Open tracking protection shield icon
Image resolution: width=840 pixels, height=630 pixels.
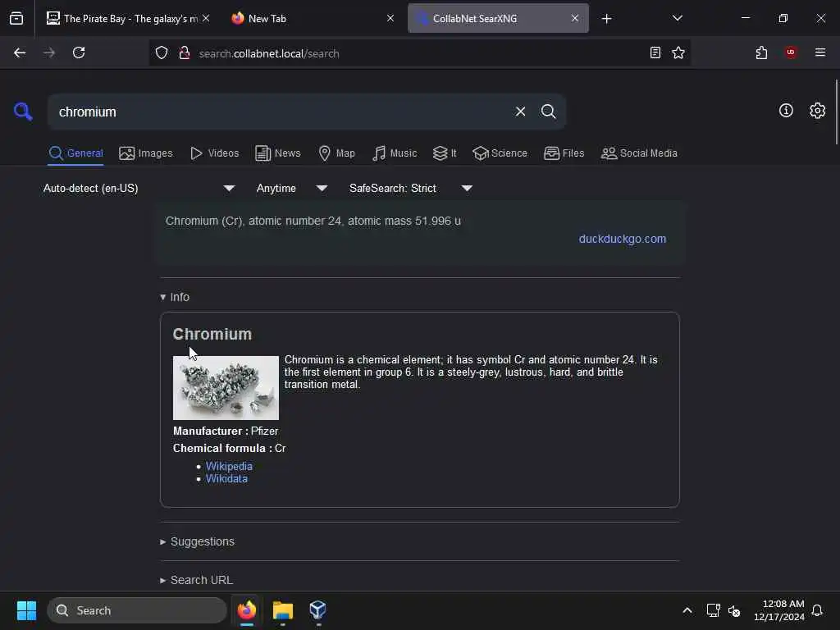[x=162, y=53]
